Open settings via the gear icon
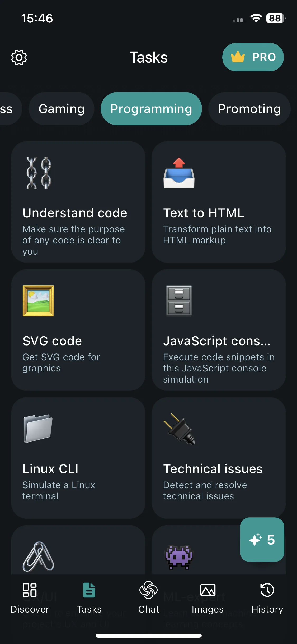The width and height of the screenshot is (297, 644). [19, 57]
